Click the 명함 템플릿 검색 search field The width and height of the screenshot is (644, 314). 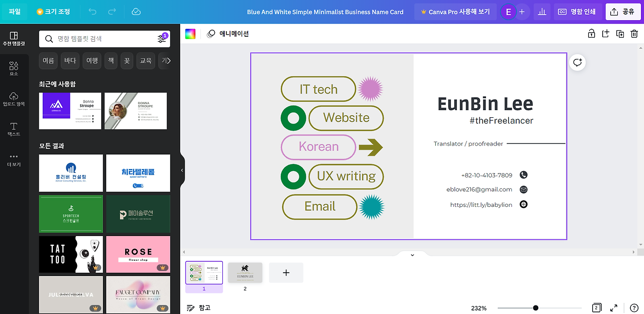tap(105, 39)
